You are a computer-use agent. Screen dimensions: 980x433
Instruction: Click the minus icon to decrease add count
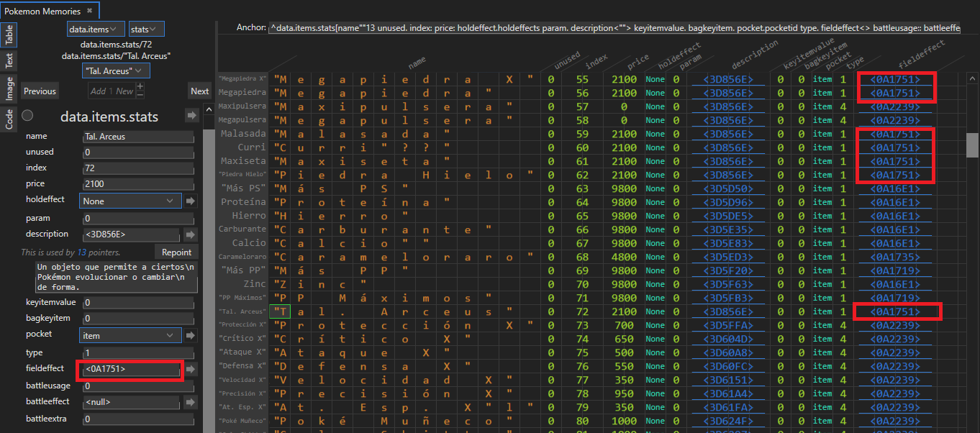[140, 95]
